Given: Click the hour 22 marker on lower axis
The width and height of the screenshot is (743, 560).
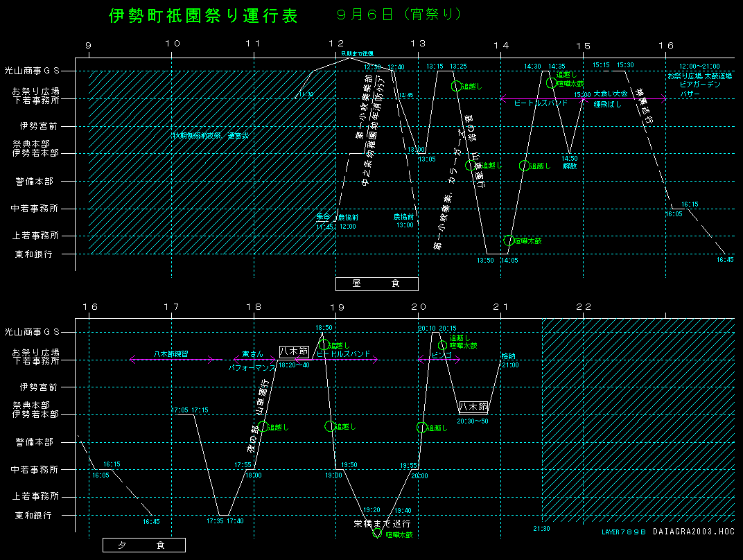Looking at the screenshot, I should tap(585, 307).
